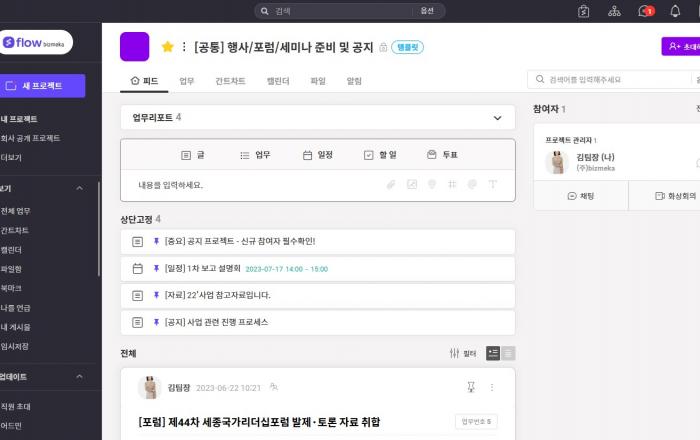700x440 pixels.
Task: Open Bookmarks in sidebar
Action: pyautogui.click(x=11, y=288)
